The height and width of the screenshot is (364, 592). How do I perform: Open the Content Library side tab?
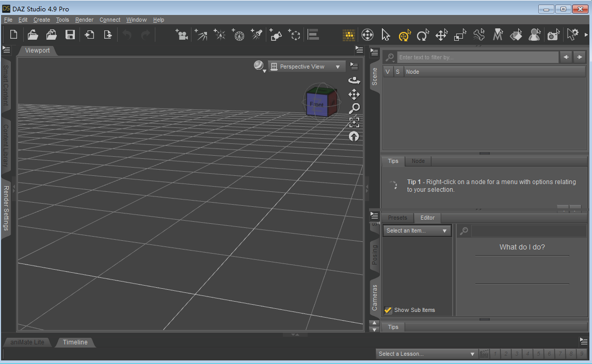6,145
